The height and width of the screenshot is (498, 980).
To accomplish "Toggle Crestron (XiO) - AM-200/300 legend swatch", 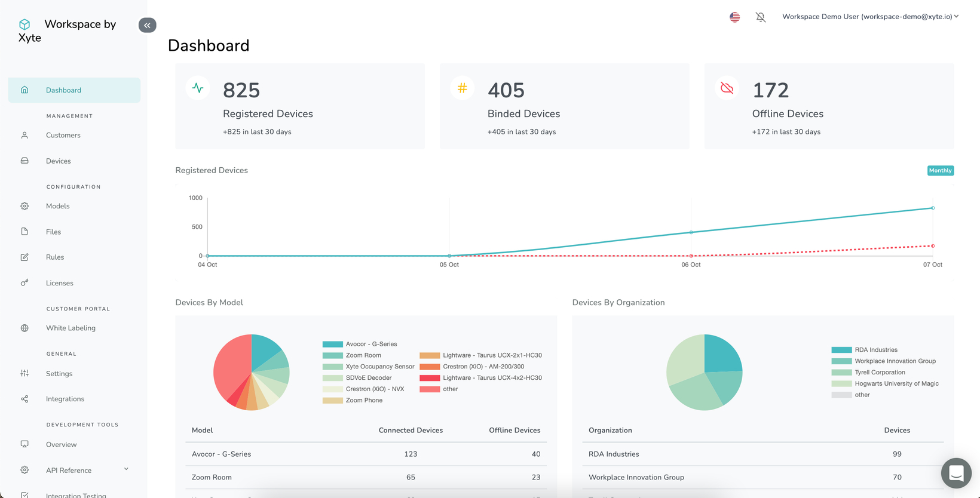I will pyautogui.click(x=430, y=367).
